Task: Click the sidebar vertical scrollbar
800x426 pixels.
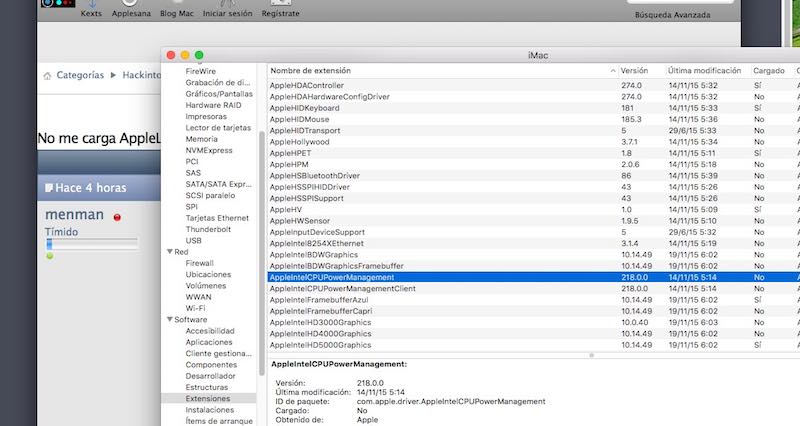Action: point(262,254)
